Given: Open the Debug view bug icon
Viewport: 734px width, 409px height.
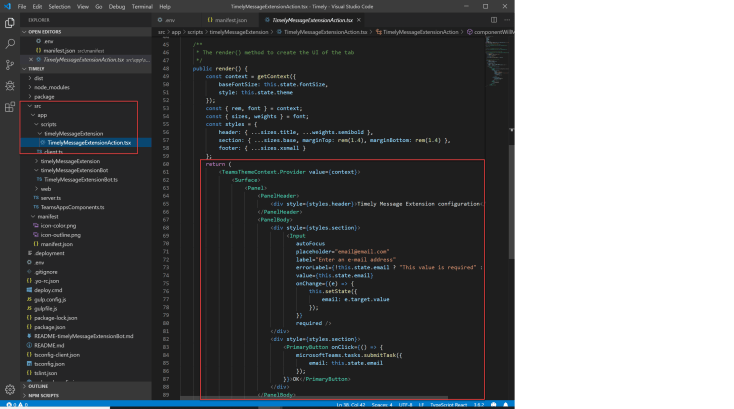Looking at the screenshot, I should 9,86.
